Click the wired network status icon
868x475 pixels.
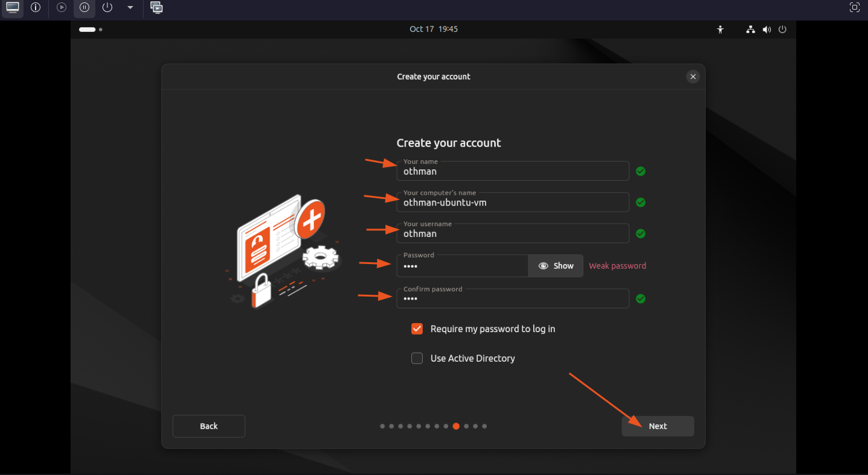(750, 30)
